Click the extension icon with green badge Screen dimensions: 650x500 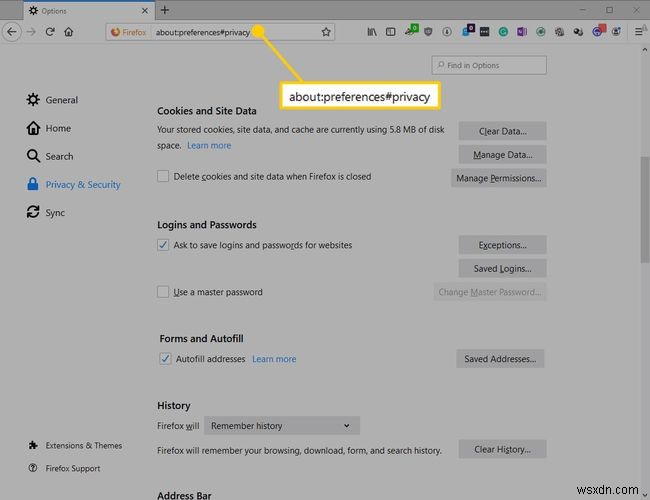(412, 30)
